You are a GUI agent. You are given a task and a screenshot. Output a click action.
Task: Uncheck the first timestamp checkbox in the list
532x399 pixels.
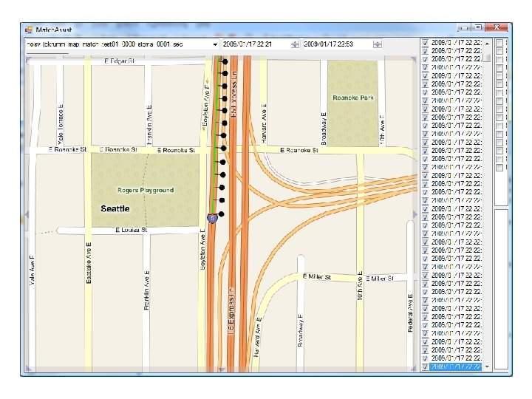click(x=425, y=43)
